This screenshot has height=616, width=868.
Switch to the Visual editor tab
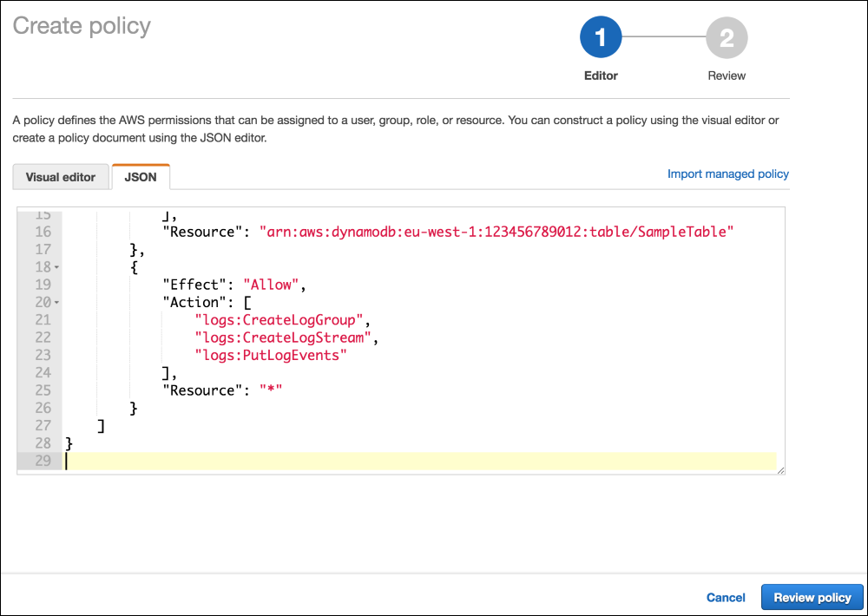click(x=61, y=177)
